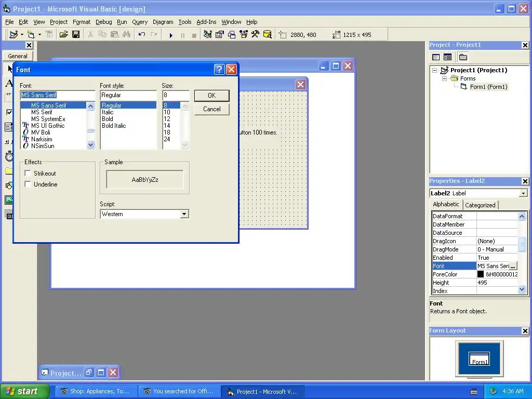Switch to the Categorized properties tab
Screen dimensions: 532x399
(480, 205)
